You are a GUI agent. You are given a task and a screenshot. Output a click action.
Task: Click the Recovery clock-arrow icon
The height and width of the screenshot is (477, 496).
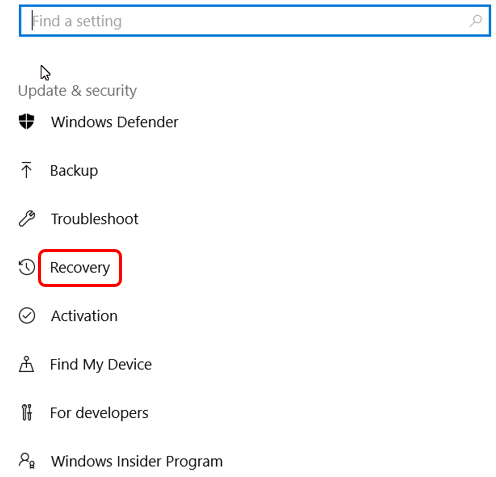(27, 267)
